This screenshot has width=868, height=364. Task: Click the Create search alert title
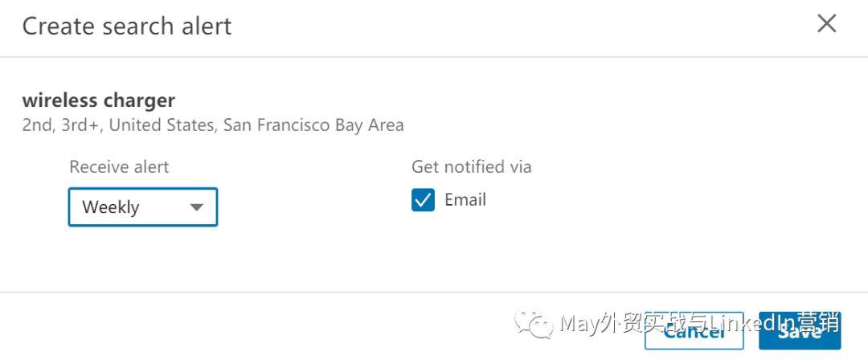click(x=127, y=26)
